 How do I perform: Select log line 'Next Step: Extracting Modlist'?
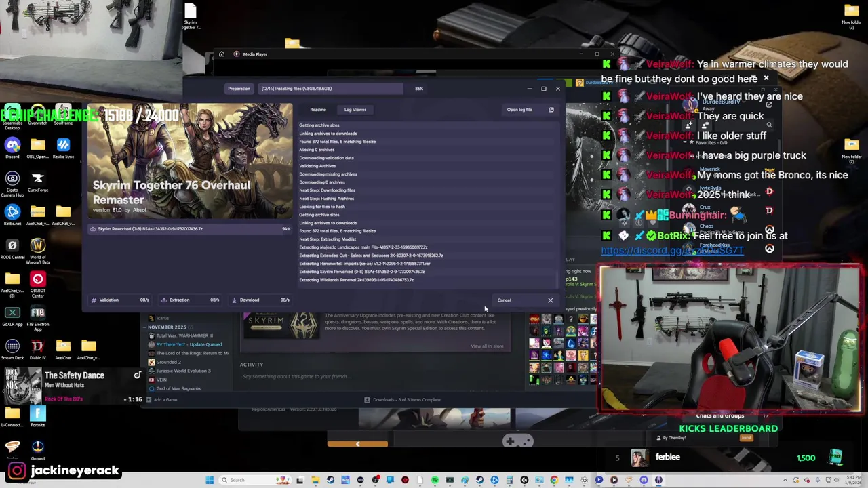click(328, 239)
